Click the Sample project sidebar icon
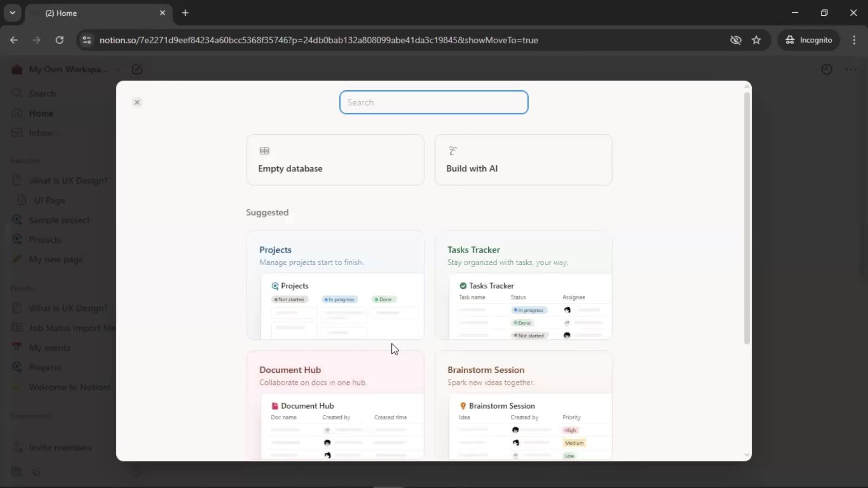Viewport: 868px width, 488px height. click(17, 220)
